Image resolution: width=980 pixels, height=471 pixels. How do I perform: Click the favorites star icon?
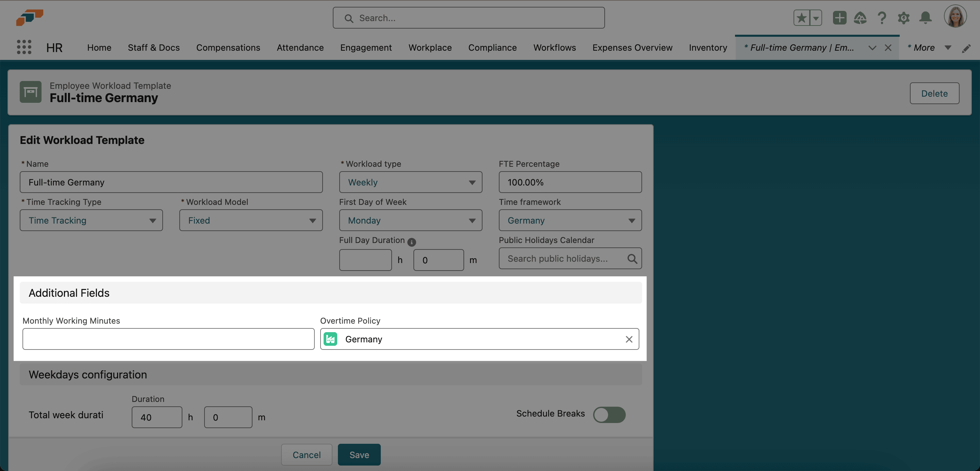tap(802, 18)
